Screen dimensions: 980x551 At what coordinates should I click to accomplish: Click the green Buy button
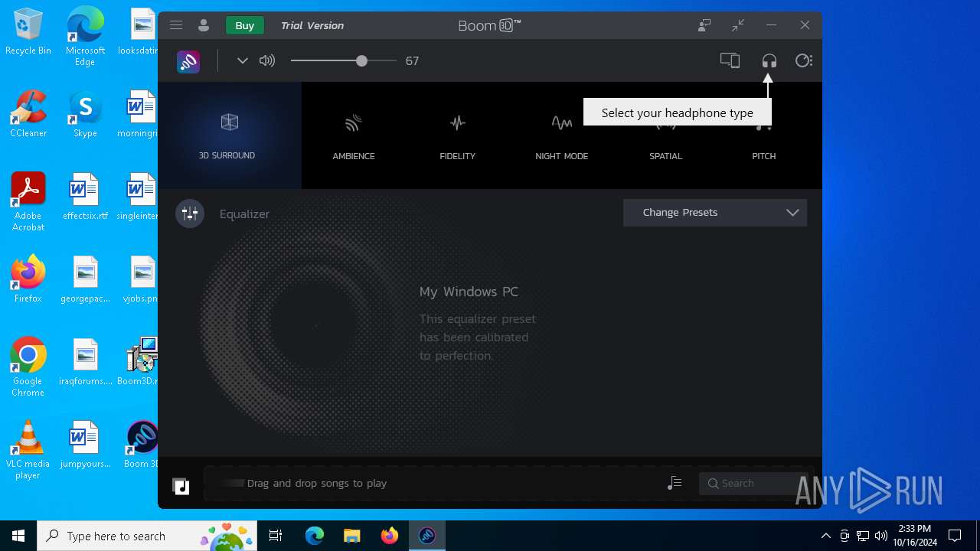point(245,25)
